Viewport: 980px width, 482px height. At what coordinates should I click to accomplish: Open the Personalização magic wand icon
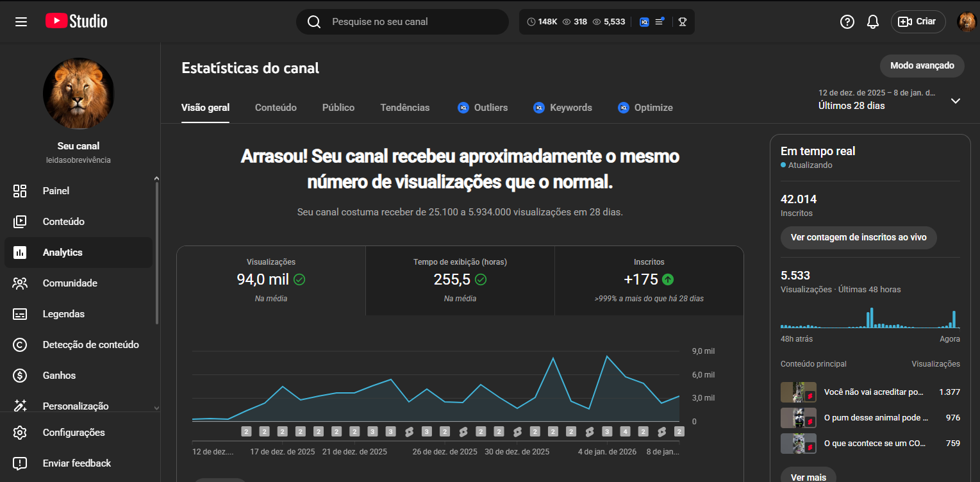(x=20, y=406)
